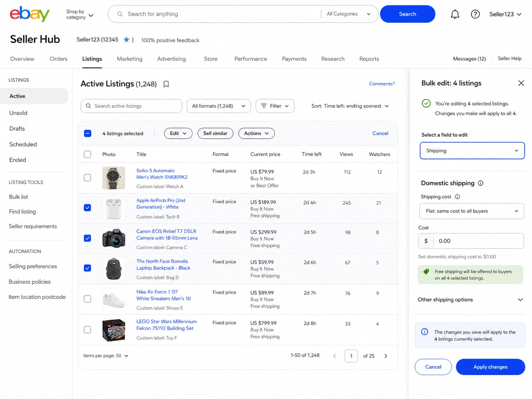This screenshot has width=532, height=399.
Task: Click the green tag icon in free shipping notice
Action: tap(426, 272)
